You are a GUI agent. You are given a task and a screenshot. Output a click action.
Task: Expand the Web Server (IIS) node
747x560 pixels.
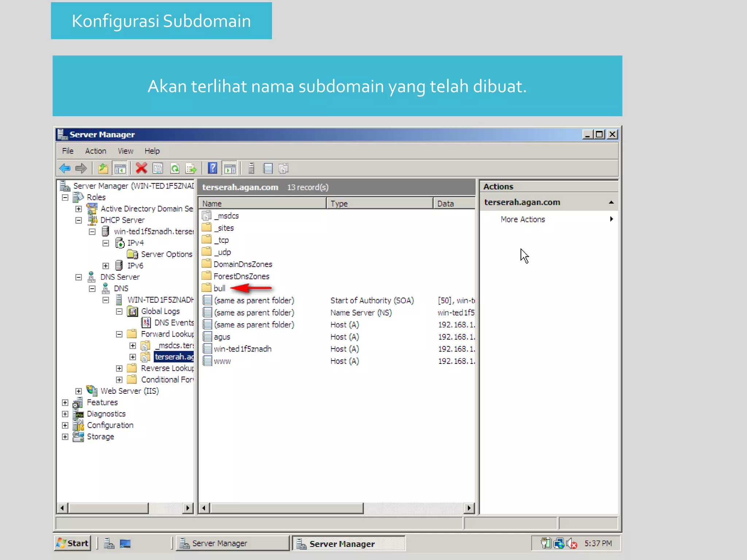[x=78, y=391]
